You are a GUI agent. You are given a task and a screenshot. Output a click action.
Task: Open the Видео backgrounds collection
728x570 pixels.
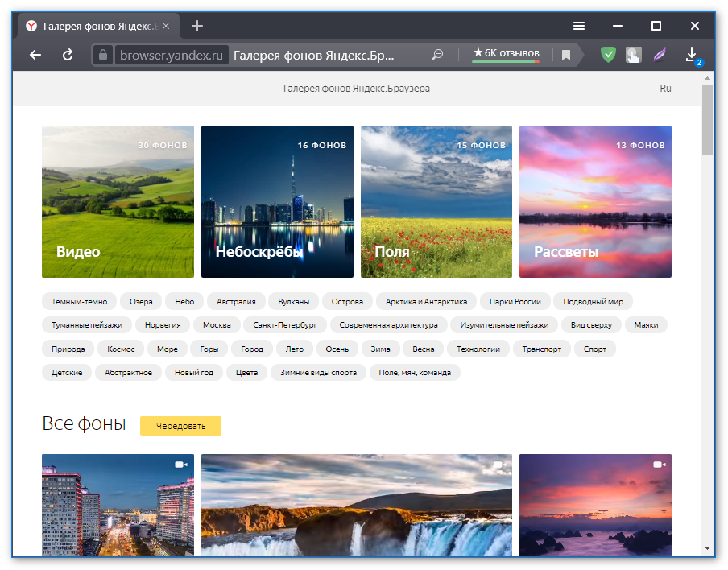118,201
